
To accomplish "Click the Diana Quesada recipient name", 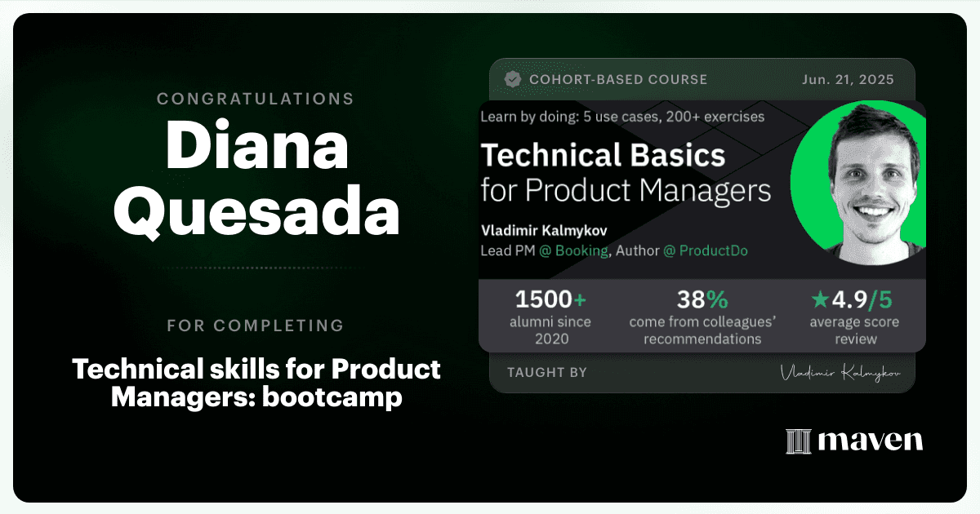I will pos(256,179).
